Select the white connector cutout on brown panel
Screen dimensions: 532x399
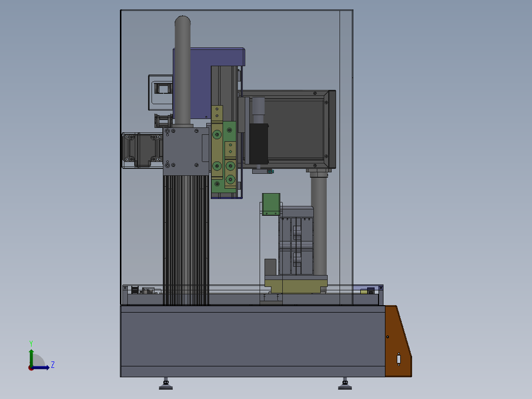399,359
